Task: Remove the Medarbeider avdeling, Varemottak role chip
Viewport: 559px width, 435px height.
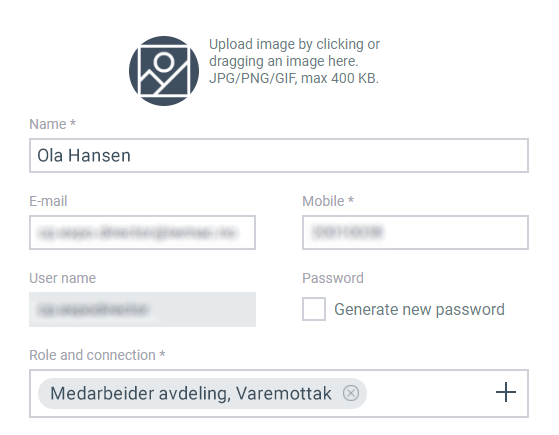Action: [351, 393]
